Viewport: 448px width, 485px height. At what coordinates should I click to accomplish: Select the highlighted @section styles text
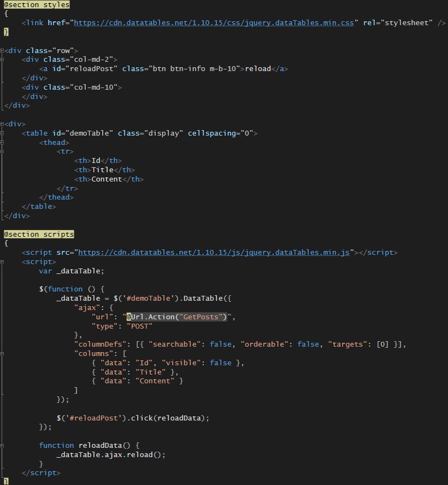[x=37, y=4]
